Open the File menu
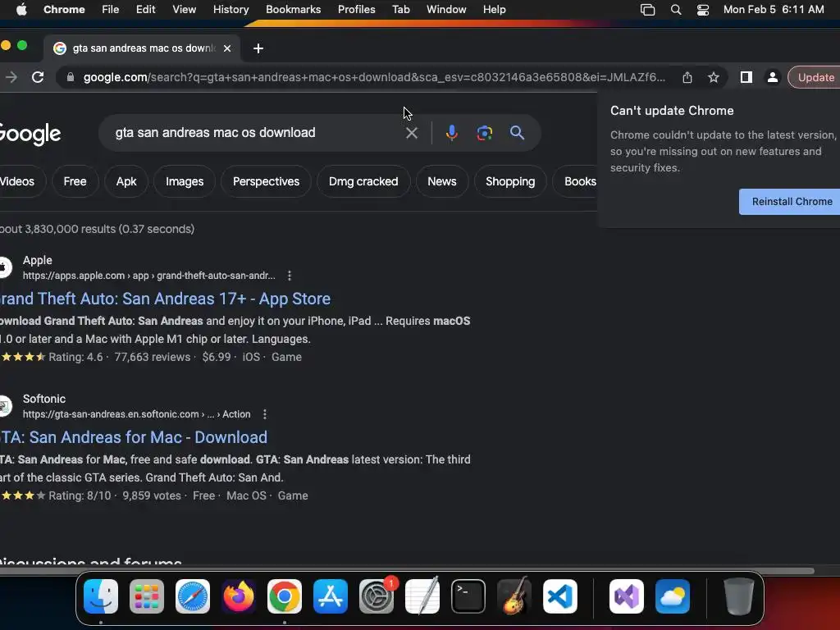The width and height of the screenshot is (840, 630). (111, 10)
